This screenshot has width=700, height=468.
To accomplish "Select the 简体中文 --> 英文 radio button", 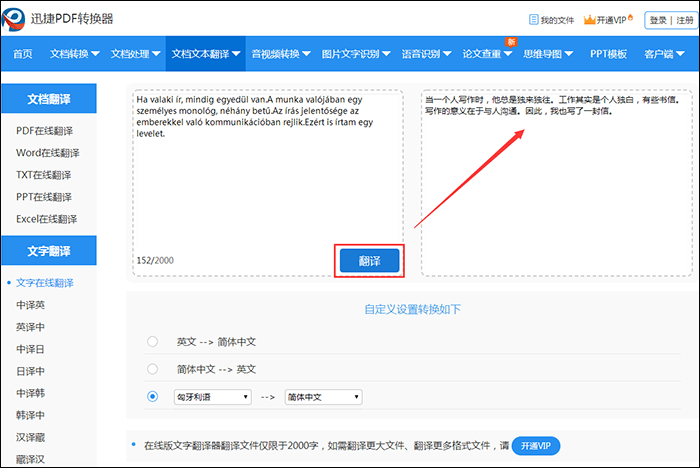I will point(152,369).
